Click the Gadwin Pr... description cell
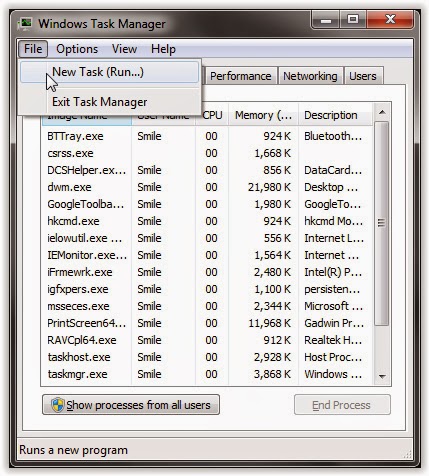The image size is (429, 476). [333, 323]
